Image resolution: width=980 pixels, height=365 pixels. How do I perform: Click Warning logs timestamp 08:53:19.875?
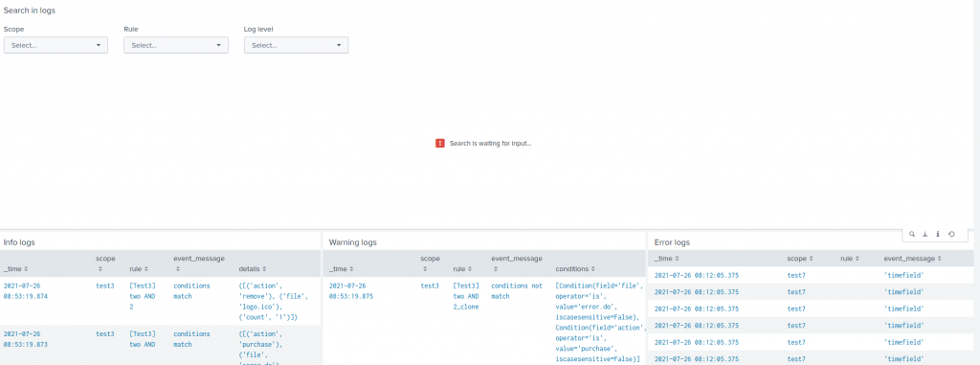click(351, 290)
